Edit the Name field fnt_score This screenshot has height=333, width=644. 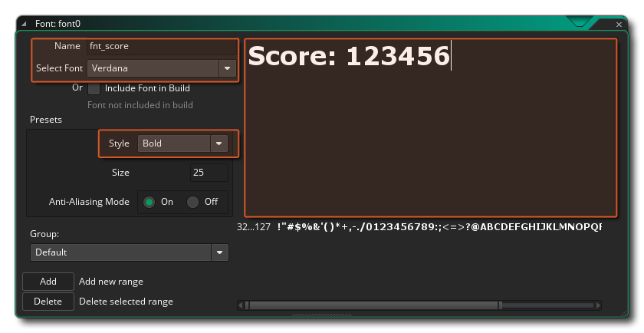tap(162, 46)
